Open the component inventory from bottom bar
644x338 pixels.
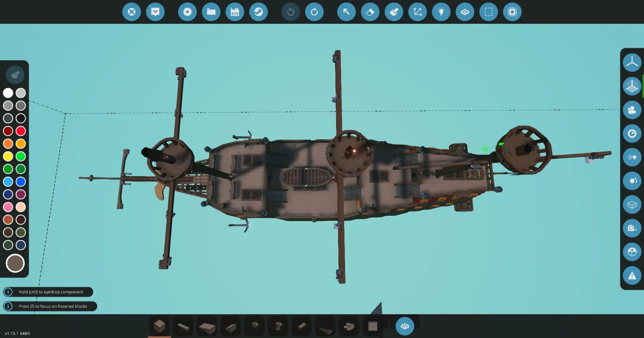[405, 326]
